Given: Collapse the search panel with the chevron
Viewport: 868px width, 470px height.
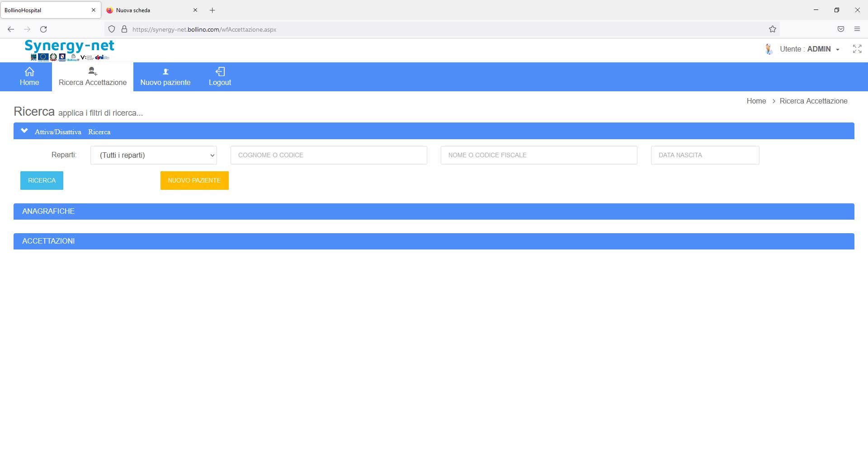Looking at the screenshot, I should [x=24, y=131].
